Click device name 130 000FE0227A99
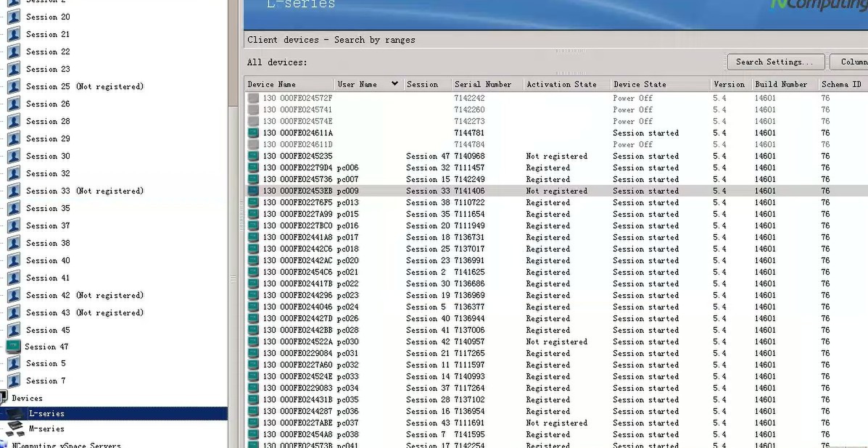 click(298, 214)
